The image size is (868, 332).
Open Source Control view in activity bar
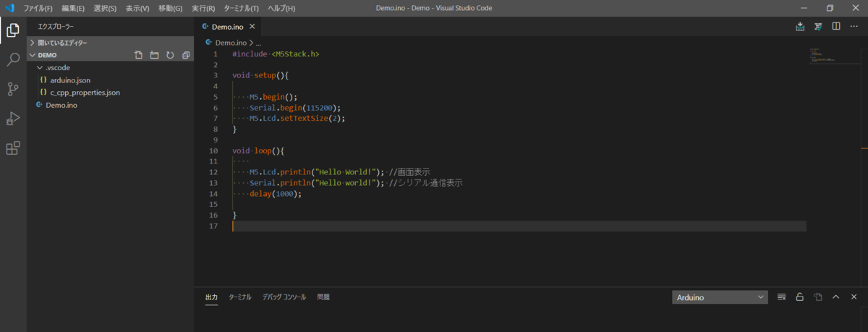pyautogui.click(x=13, y=89)
